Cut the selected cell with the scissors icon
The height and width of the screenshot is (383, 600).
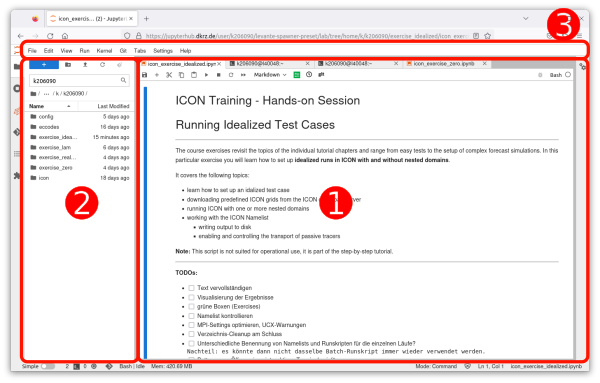pos(169,75)
